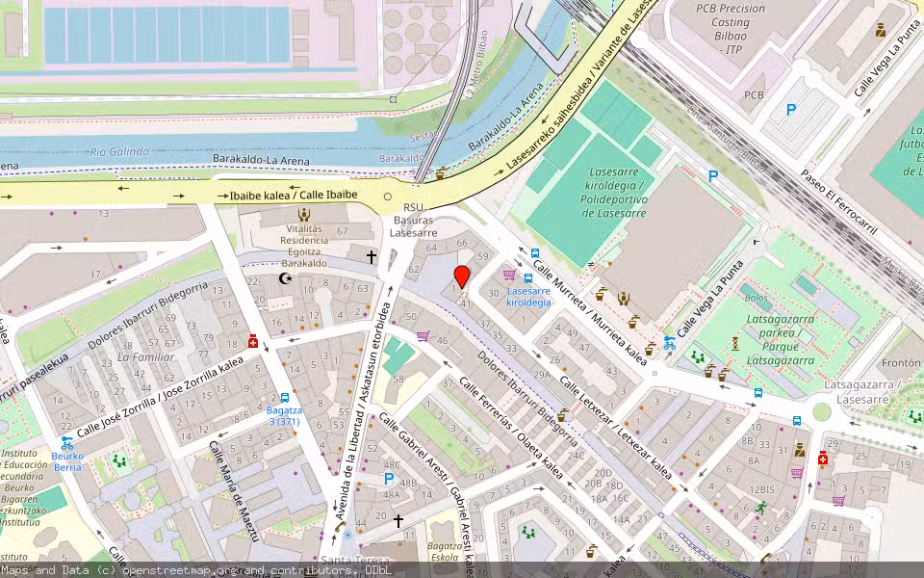Select supermarket cart icon next to building 30
Screen dimensions: 924x578
tap(510, 275)
